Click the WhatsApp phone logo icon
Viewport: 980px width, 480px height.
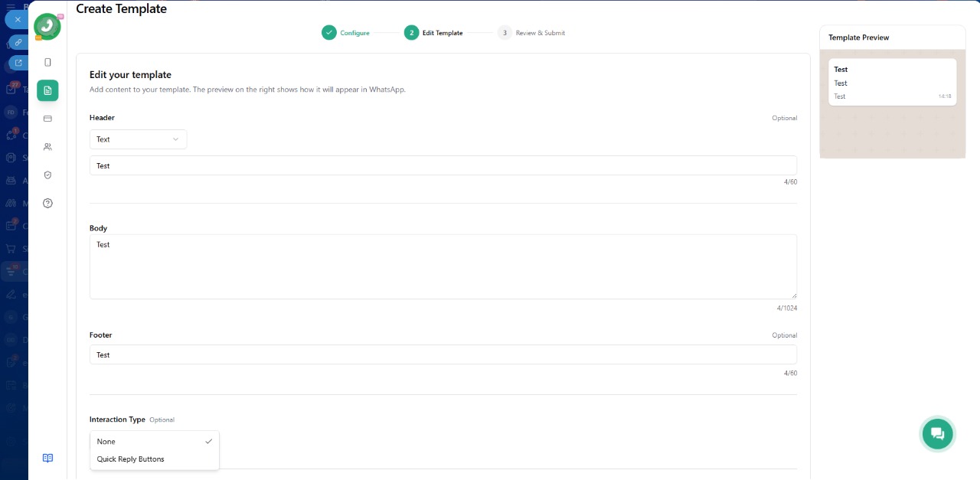click(47, 27)
